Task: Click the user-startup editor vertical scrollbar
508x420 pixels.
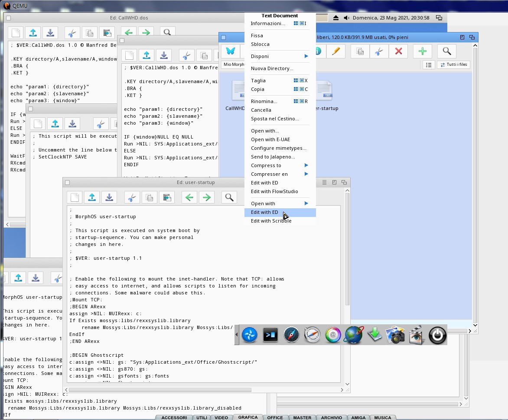Action: point(347,249)
